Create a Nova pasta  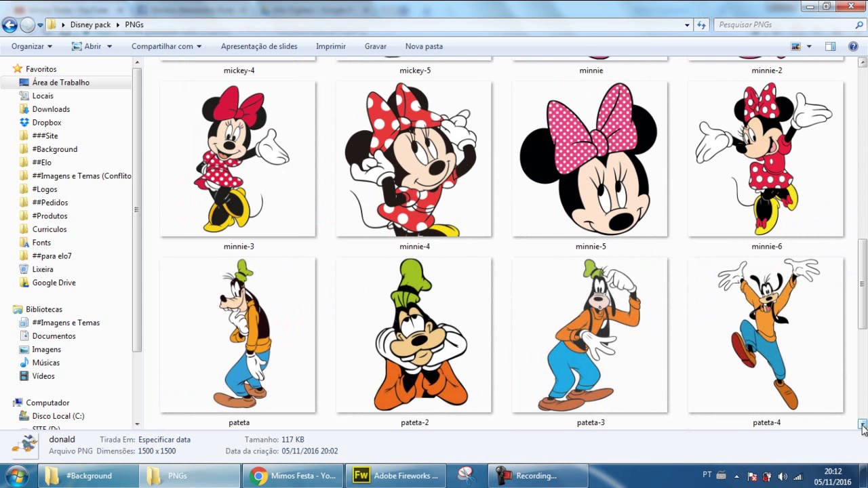[424, 46]
